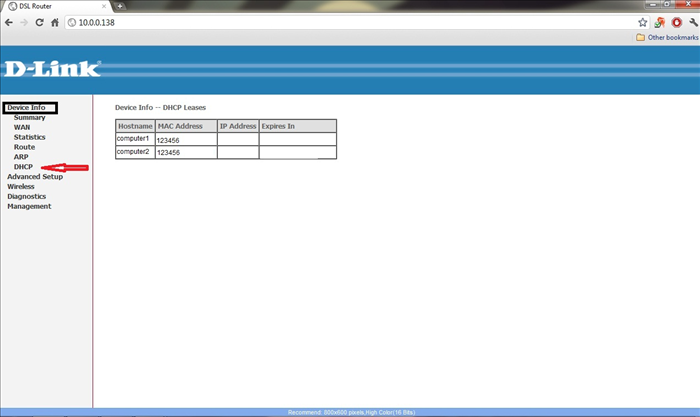
Task: Click the browser forward arrow
Action: click(24, 22)
